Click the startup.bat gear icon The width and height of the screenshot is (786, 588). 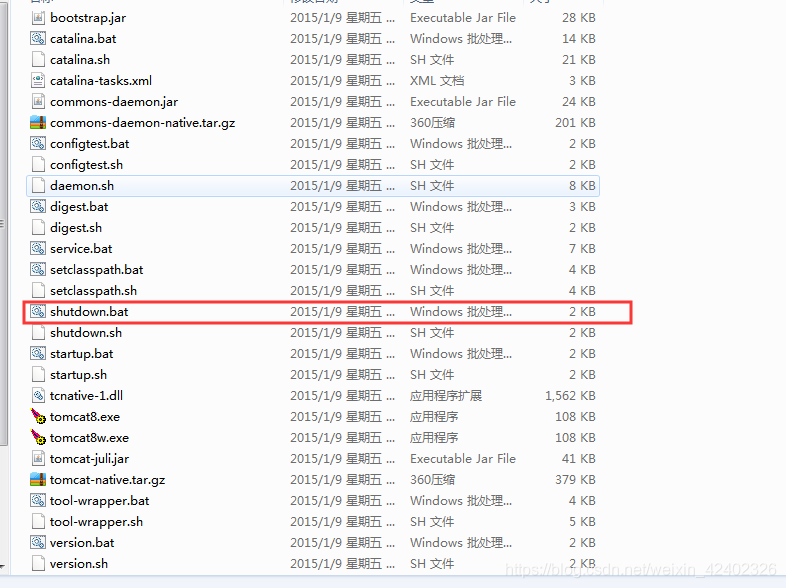38,354
